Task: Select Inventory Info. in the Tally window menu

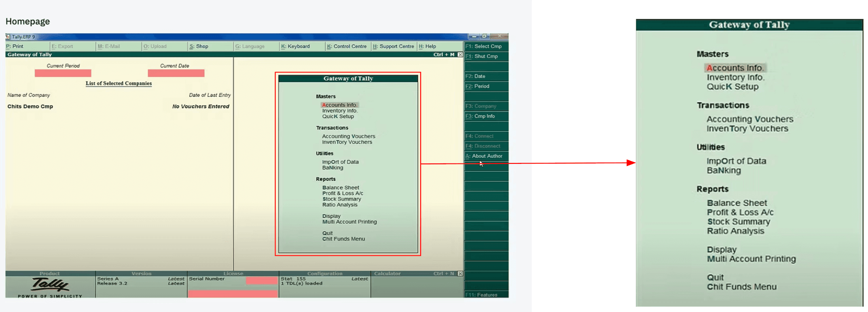Action: 340,111
